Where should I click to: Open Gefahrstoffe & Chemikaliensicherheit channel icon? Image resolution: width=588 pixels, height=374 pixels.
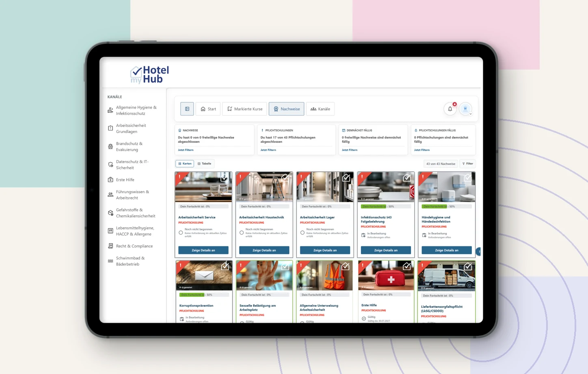[110, 213]
